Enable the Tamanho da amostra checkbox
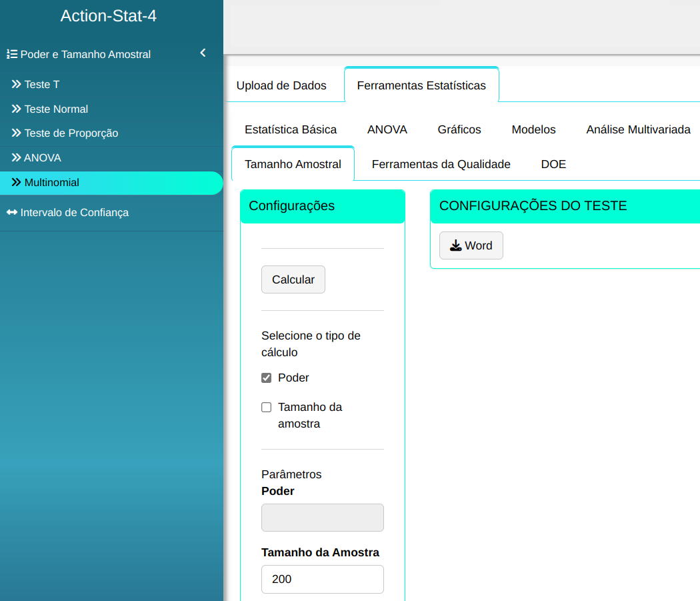The width and height of the screenshot is (700, 601). point(267,408)
